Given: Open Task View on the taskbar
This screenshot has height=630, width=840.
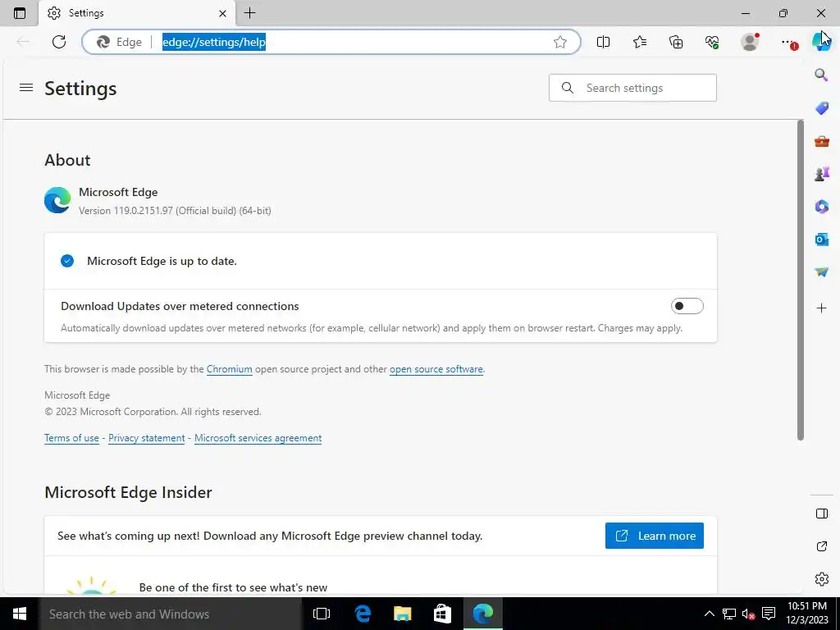Looking at the screenshot, I should [322, 614].
